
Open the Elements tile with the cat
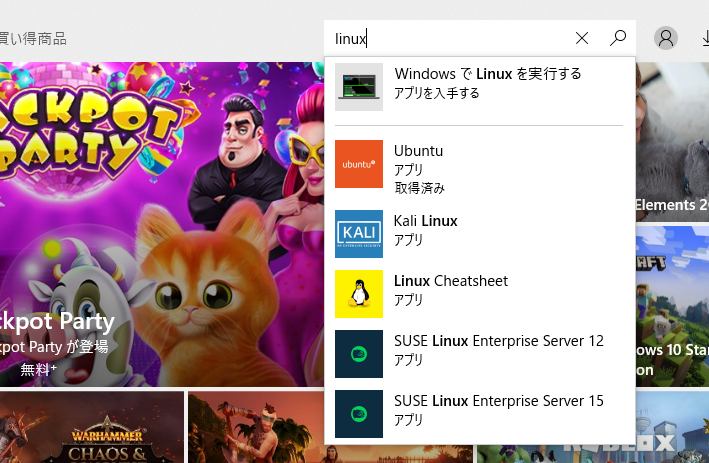pyautogui.click(x=672, y=142)
